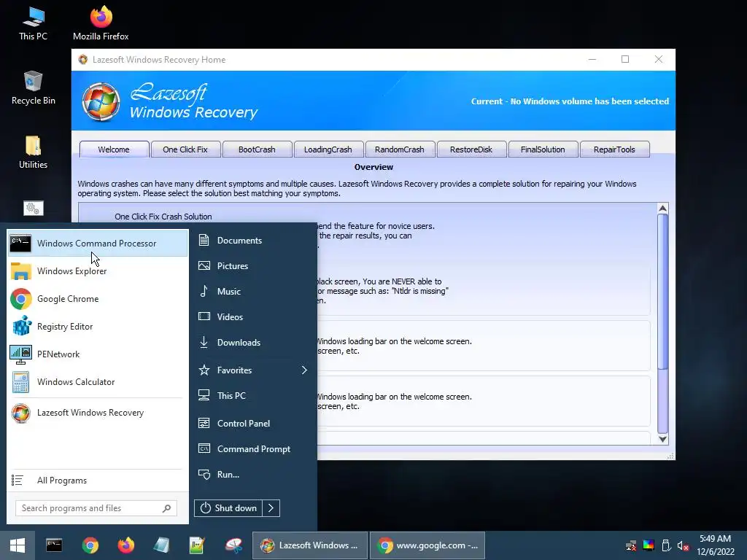This screenshot has width=747, height=560.
Task: Switch to RandomCrash tab
Action: [x=400, y=149]
